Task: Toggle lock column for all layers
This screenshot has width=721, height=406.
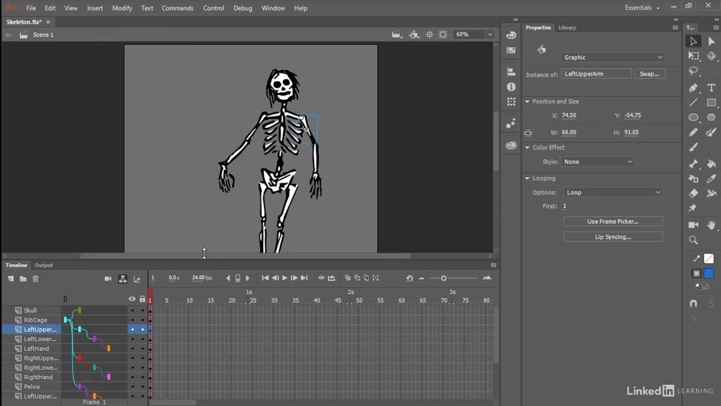Action: tap(142, 298)
